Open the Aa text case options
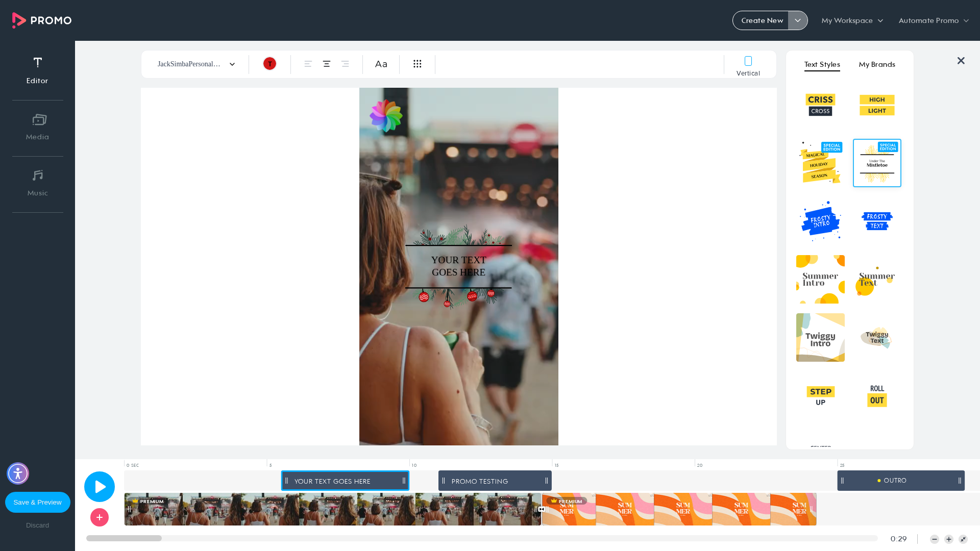 tap(381, 64)
